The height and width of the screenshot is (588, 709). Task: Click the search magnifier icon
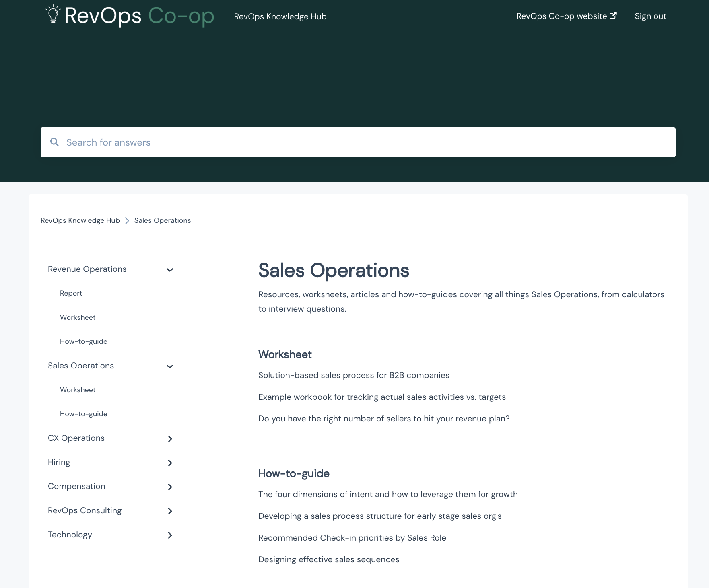point(55,142)
